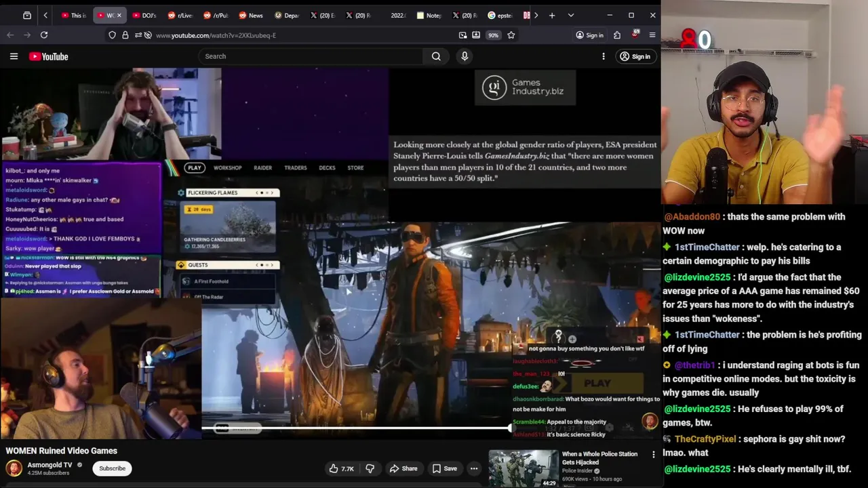Image resolution: width=868 pixels, height=488 pixels.
Task: Switch to the News Reddit tab
Action: tap(251, 15)
